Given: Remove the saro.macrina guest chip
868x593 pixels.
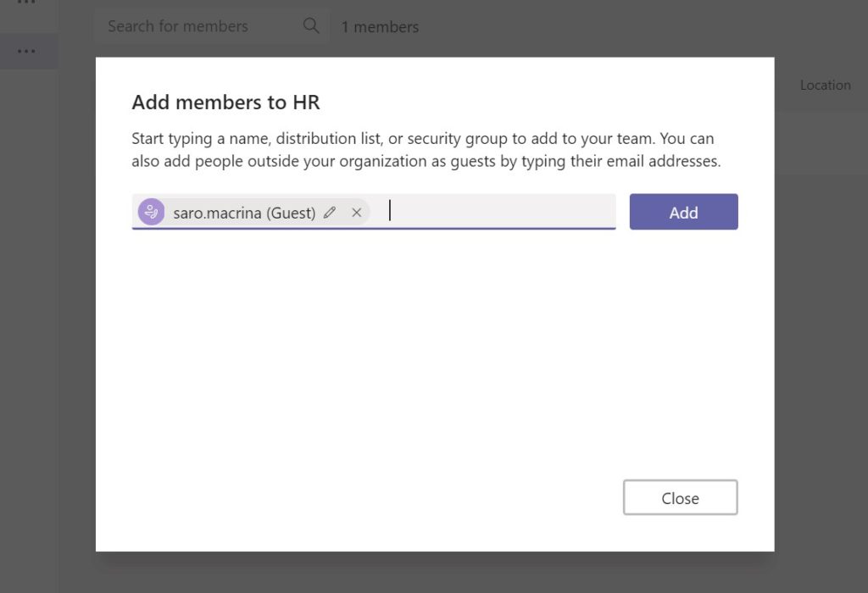Looking at the screenshot, I should click(x=357, y=213).
